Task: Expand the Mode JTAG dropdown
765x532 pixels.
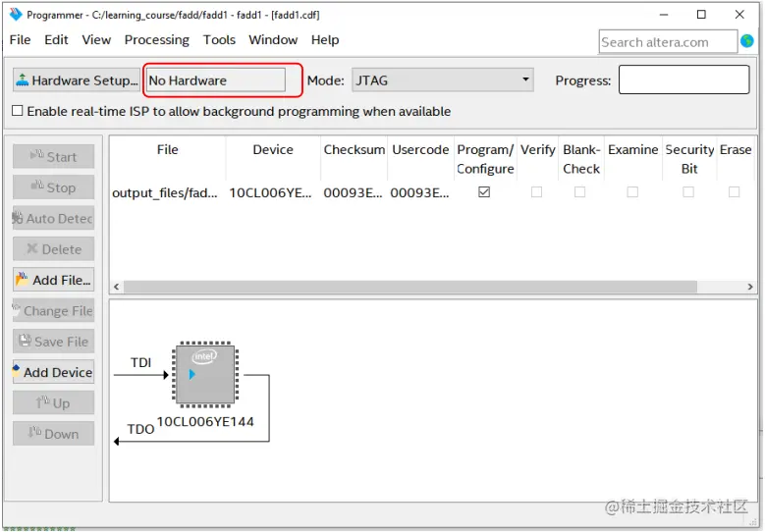Action: (443, 80)
